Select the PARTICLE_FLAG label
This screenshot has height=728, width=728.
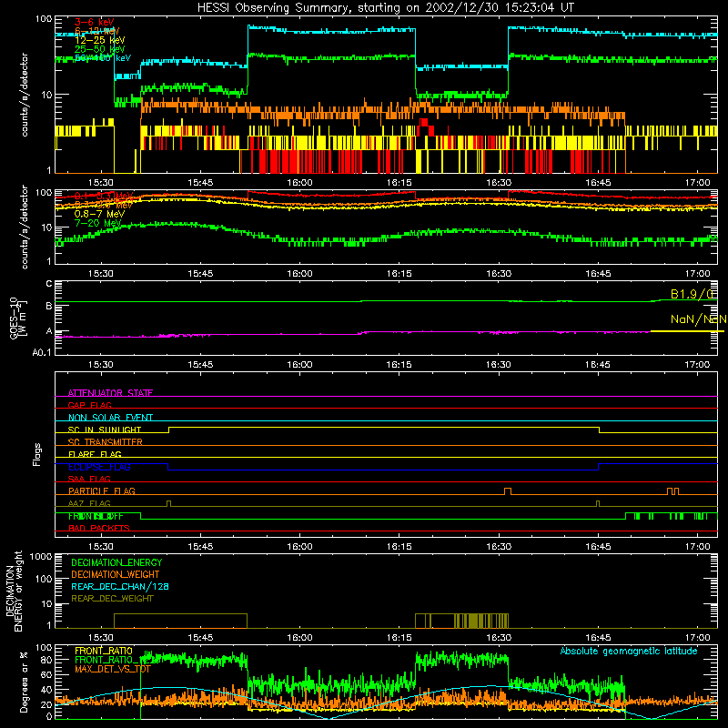coord(102,490)
